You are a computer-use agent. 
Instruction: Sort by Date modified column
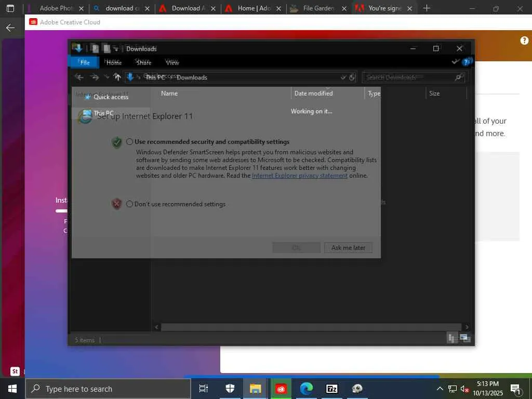tap(313, 94)
